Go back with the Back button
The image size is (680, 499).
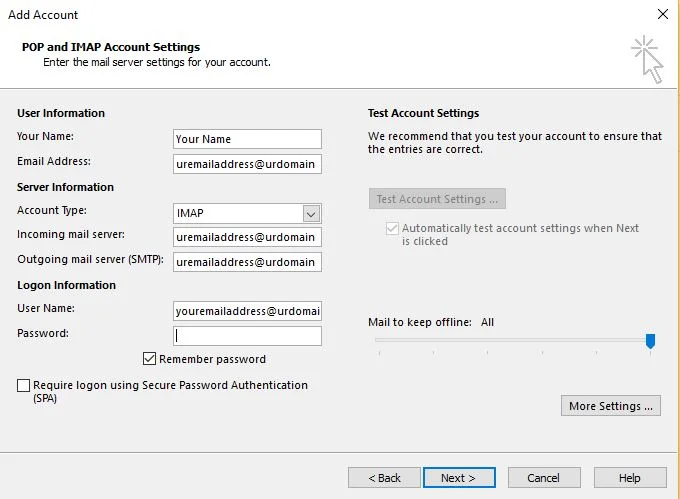(x=384, y=477)
